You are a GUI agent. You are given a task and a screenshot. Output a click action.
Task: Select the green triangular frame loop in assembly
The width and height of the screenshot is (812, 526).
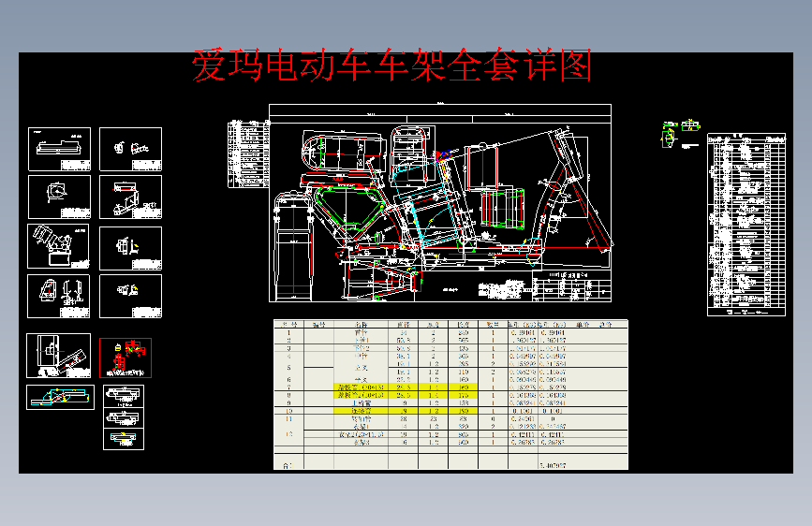(348, 211)
